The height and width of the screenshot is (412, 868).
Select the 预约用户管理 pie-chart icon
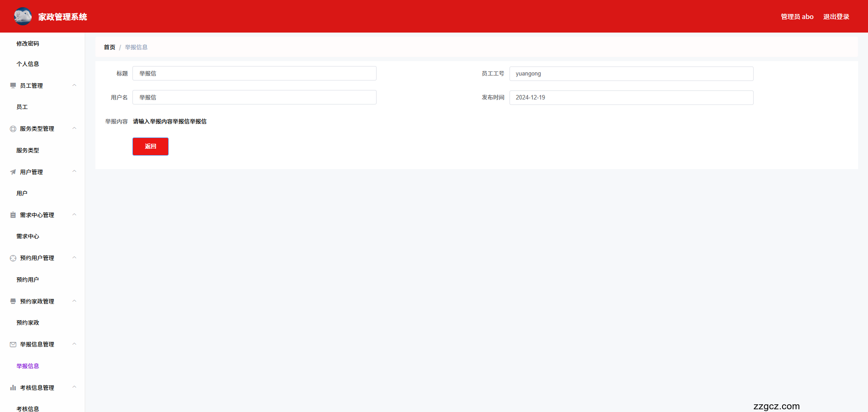pos(13,258)
